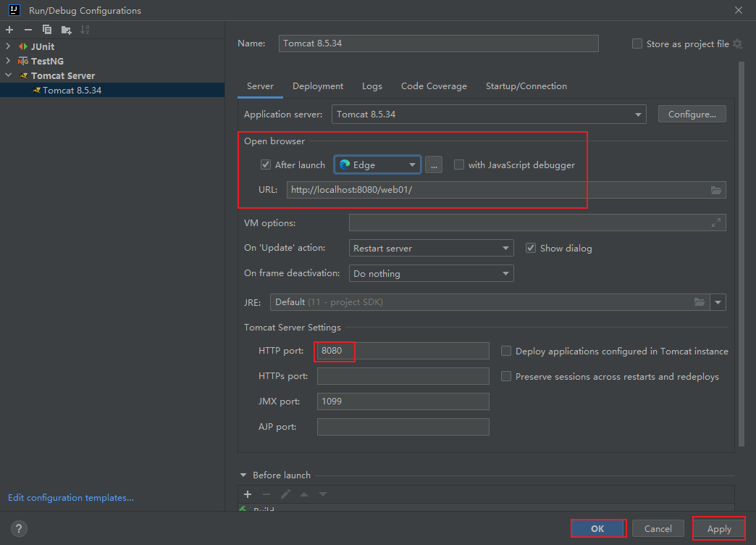
Task: Copy the selected configuration
Action: (x=47, y=30)
